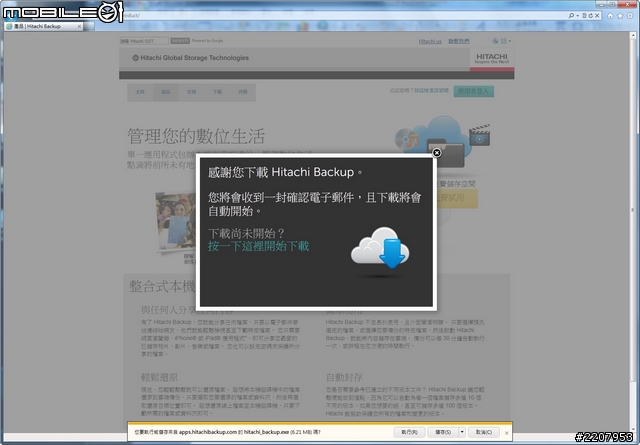
Task: Click the 輕鬆還原 section heading
Action: [x=160, y=377]
